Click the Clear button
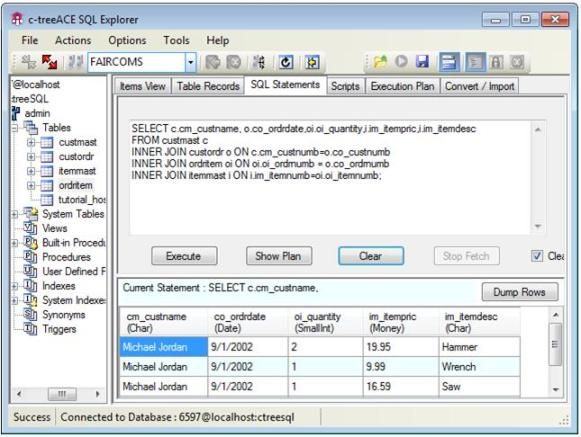 [371, 256]
